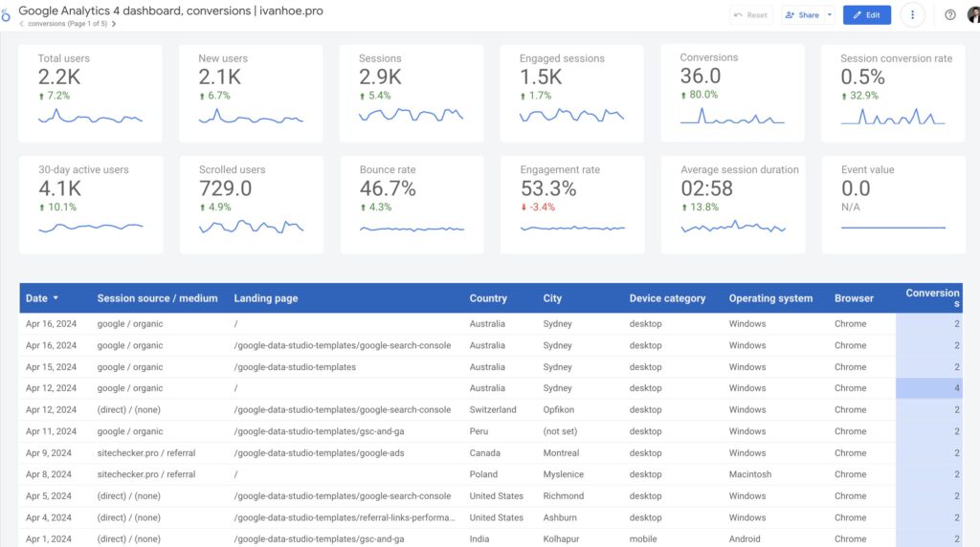This screenshot has width=980, height=547.
Task: Click the blue Edit button
Action: click(x=867, y=15)
